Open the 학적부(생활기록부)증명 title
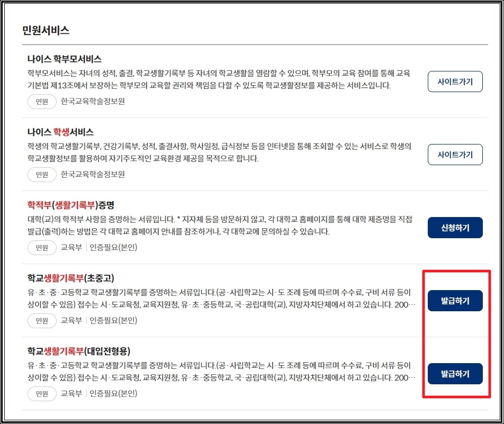Image resolution: width=504 pixels, height=424 pixels. (71, 205)
